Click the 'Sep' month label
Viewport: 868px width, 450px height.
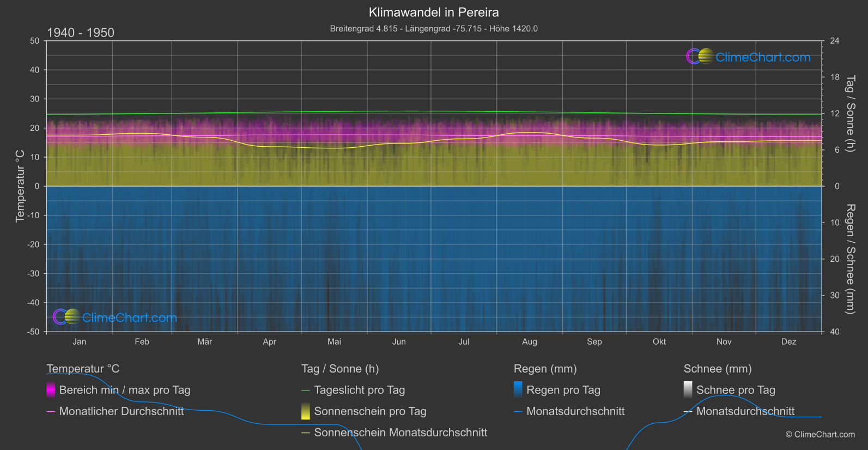click(594, 341)
